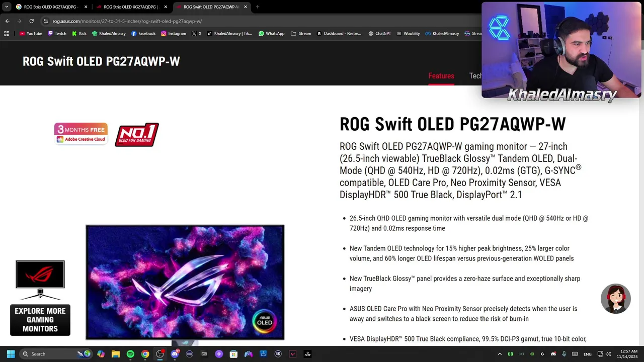Open Discord from the taskbar
The height and width of the screenshot is (362, 644).
pos(175,354)
